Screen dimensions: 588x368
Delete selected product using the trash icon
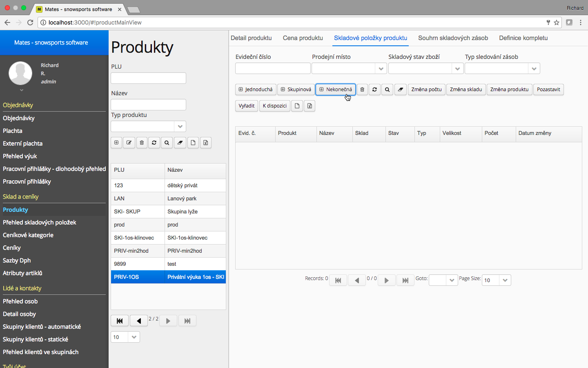[142, 143]
